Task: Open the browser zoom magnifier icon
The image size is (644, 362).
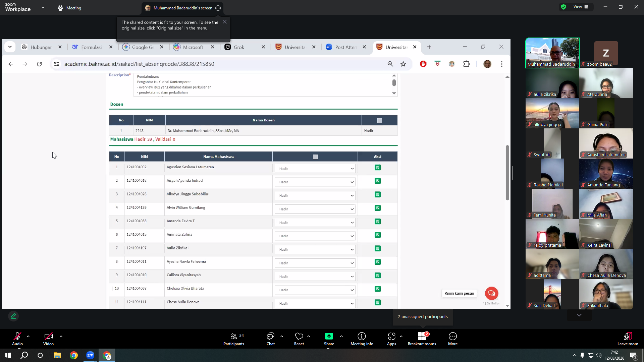Action: 390,64
